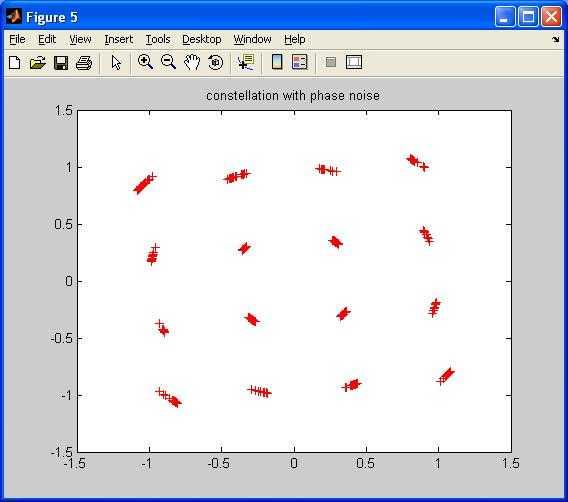Open the Insert menu
Image resolution: width=568 pixels, height=502 pixels.
(118, 39)
